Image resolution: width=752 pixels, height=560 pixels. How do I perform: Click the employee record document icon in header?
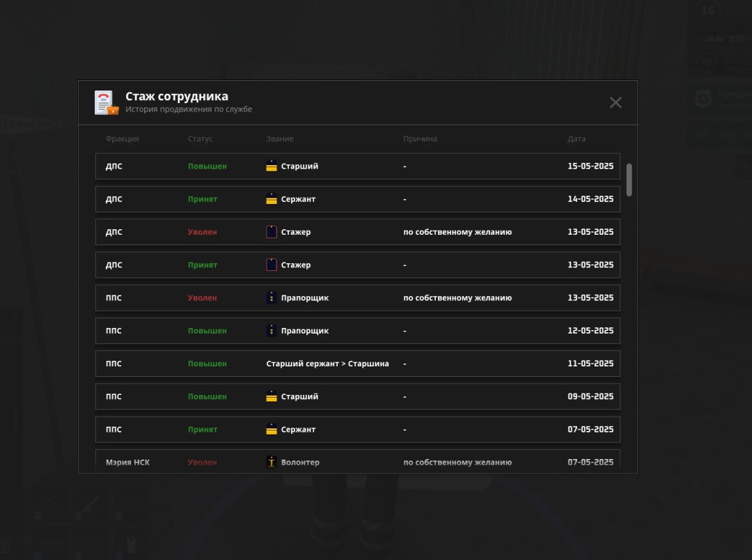107,102
